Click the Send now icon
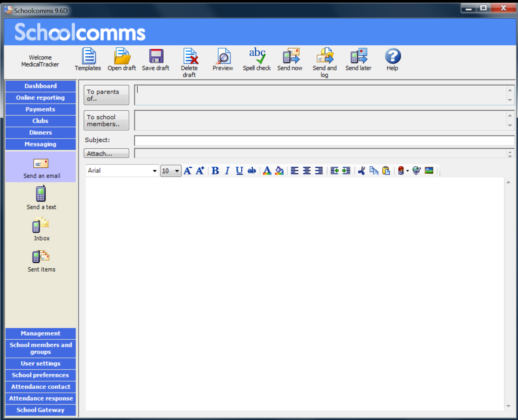 (x=290, y=59)
